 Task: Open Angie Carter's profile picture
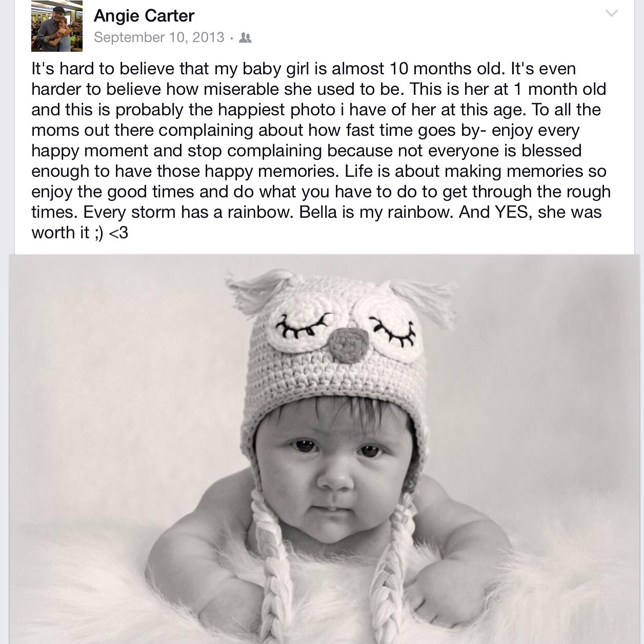click(x=57, y=27)
